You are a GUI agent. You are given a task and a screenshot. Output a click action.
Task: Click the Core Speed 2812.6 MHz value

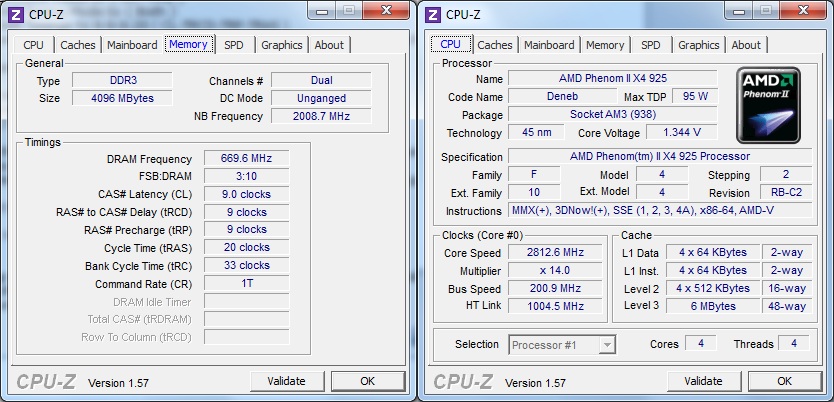(x=555, y=253)
